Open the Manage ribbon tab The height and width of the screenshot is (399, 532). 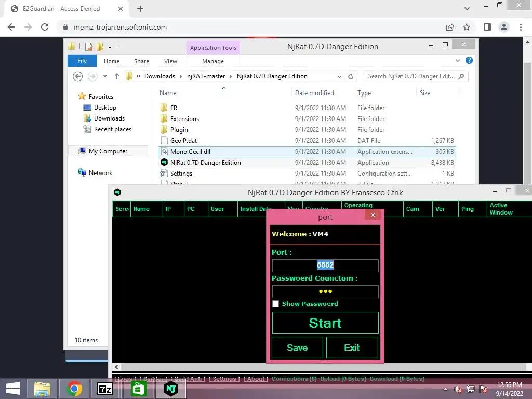pos(212,61)
